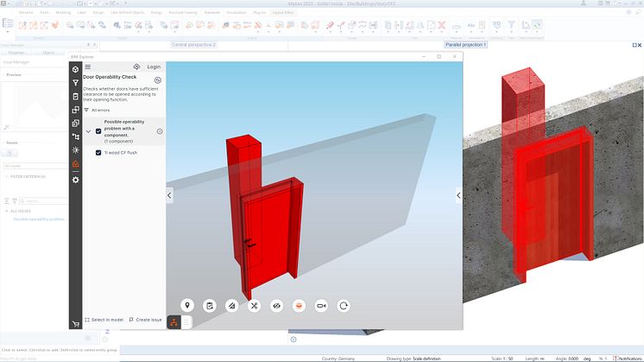Click Create issue button
The image size is (644, 362).
pyautogui.click(x=145, y=320)
